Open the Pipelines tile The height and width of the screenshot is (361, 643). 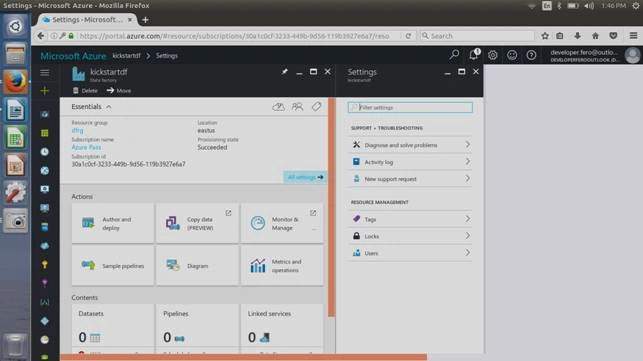pos(197,328)
